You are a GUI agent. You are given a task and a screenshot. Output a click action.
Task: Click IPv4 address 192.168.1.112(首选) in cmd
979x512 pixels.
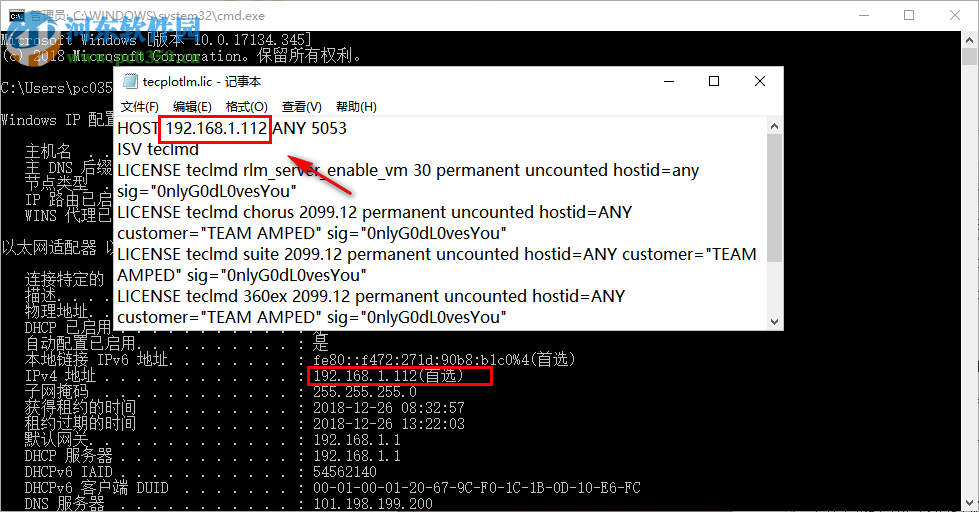pos(388,376)
